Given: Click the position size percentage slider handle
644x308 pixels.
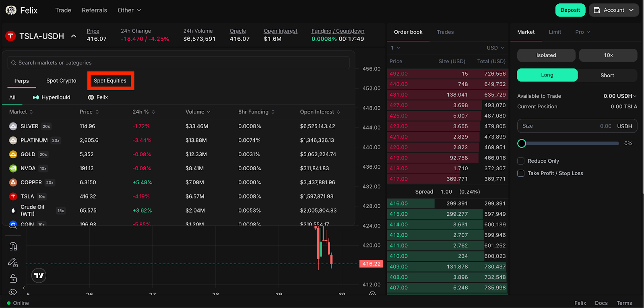Looking at the screenshot, I should 522,143.
